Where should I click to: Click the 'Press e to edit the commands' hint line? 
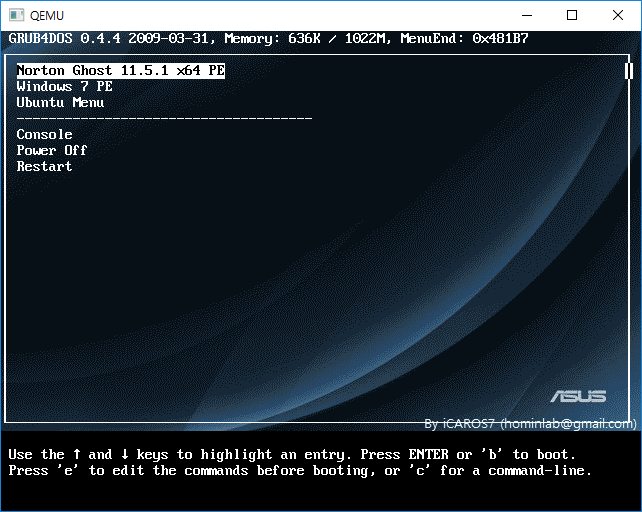[300, 471]
